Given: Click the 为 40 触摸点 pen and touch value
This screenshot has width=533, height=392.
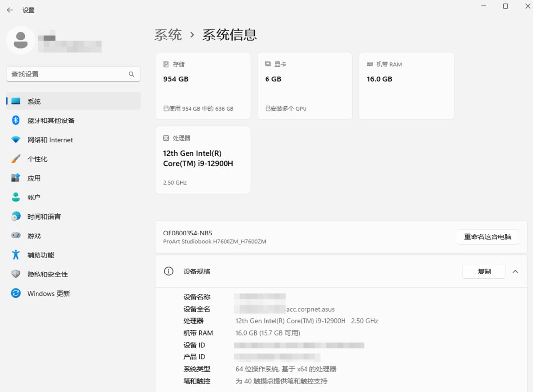Looking at the screenshot, I should click(x=281, y=381).
